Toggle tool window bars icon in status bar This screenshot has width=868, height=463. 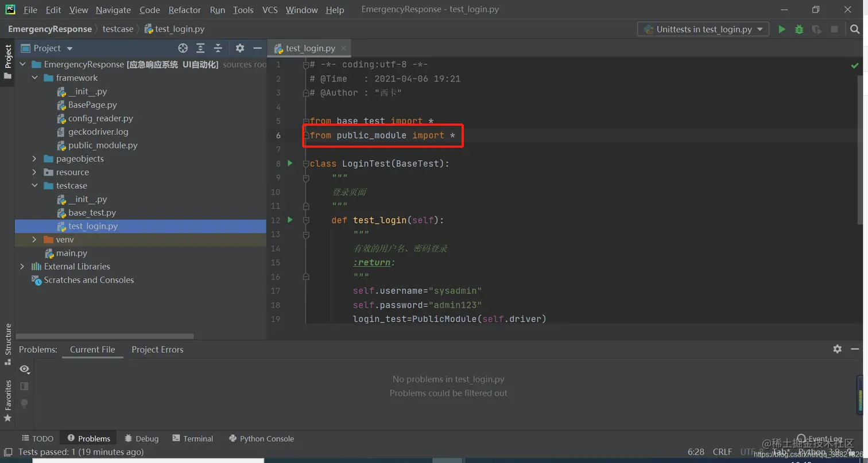[x=8, y=452]
